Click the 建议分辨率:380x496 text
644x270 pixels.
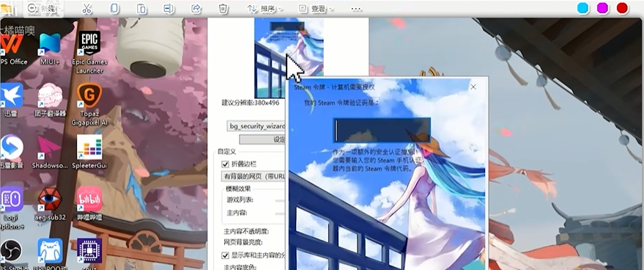click(250, 103)
